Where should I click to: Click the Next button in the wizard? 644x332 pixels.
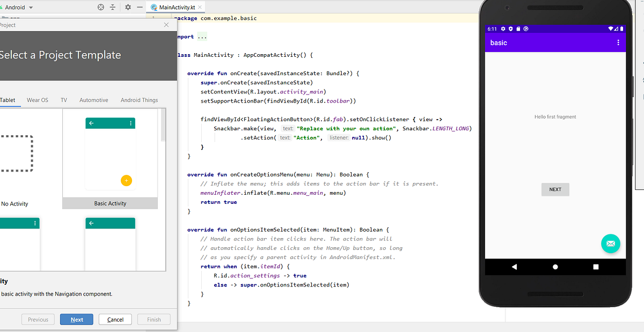pyautogui.click(x=76, y=319)
